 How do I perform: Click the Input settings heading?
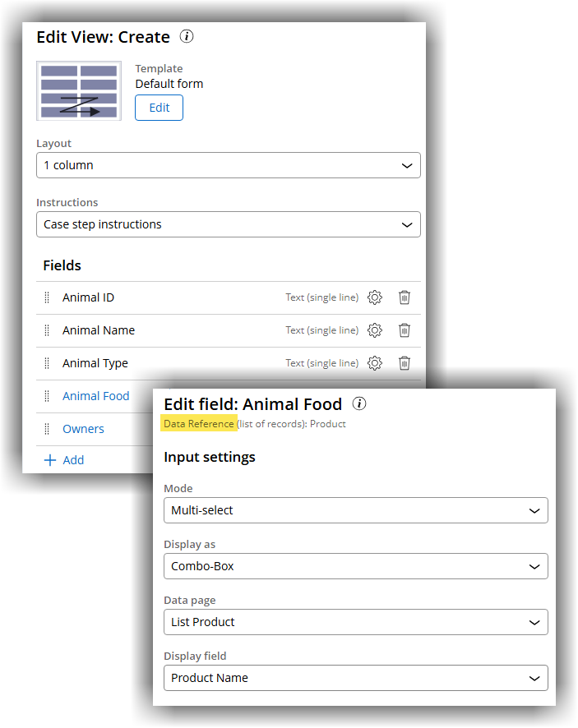(x=210, y=458)
